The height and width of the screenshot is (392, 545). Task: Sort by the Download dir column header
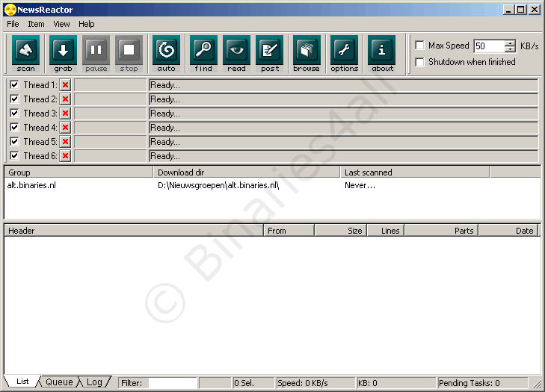point(247,172)
